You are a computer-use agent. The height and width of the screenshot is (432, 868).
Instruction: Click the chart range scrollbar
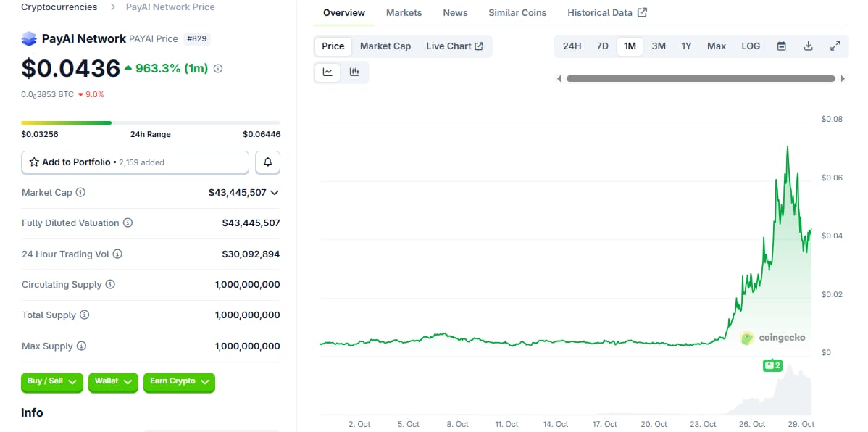[701, 79]
